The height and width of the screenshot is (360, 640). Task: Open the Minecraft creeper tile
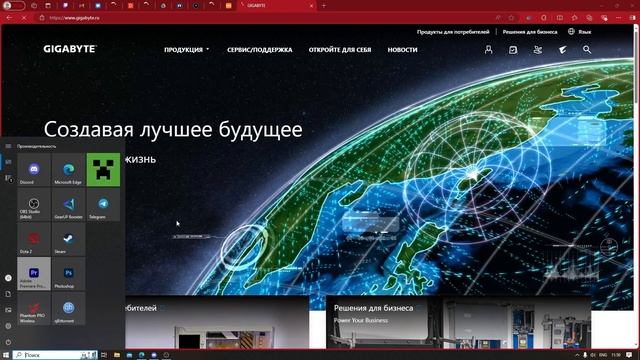(x=103, y=170)
